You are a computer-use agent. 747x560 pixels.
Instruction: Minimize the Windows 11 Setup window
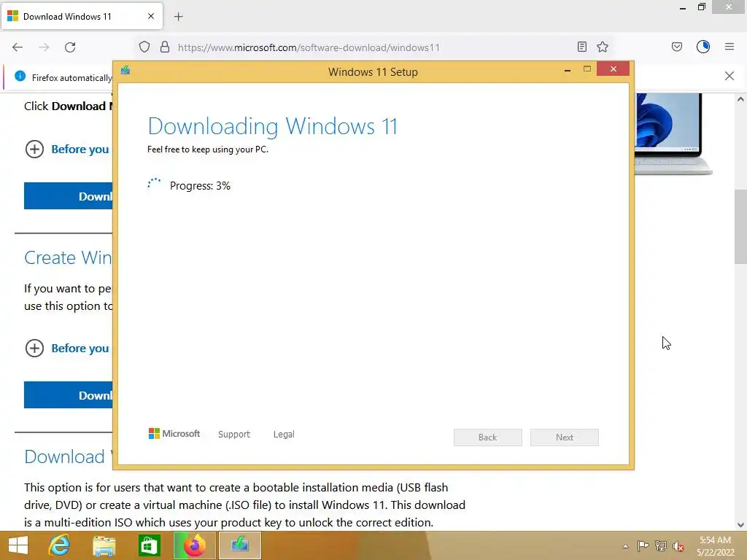568,70
